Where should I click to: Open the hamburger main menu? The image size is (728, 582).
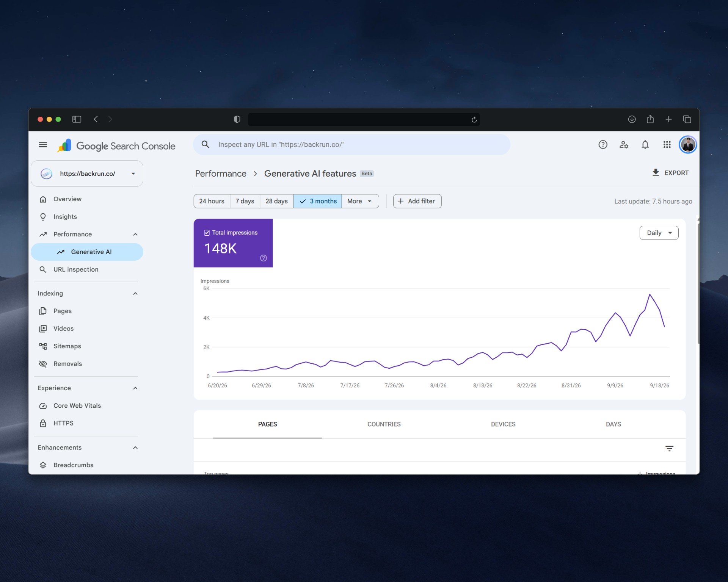tap(43, 144)
